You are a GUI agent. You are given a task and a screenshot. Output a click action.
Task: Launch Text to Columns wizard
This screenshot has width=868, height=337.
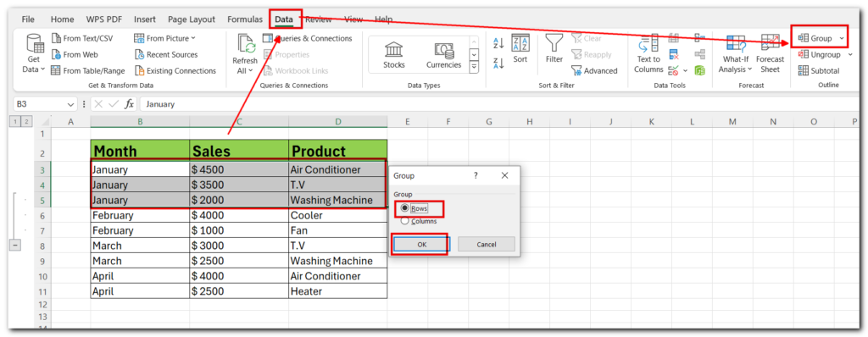648,53
